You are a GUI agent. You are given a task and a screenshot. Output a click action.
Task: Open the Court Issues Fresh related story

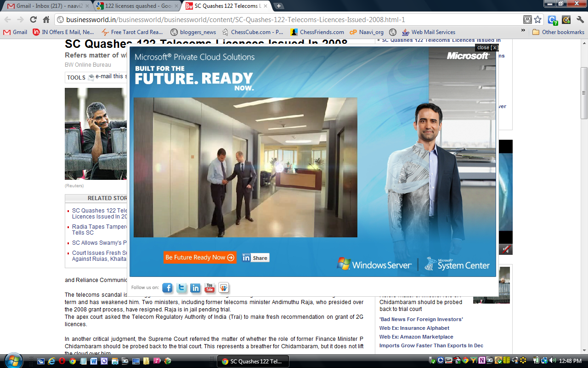(99, 256)
